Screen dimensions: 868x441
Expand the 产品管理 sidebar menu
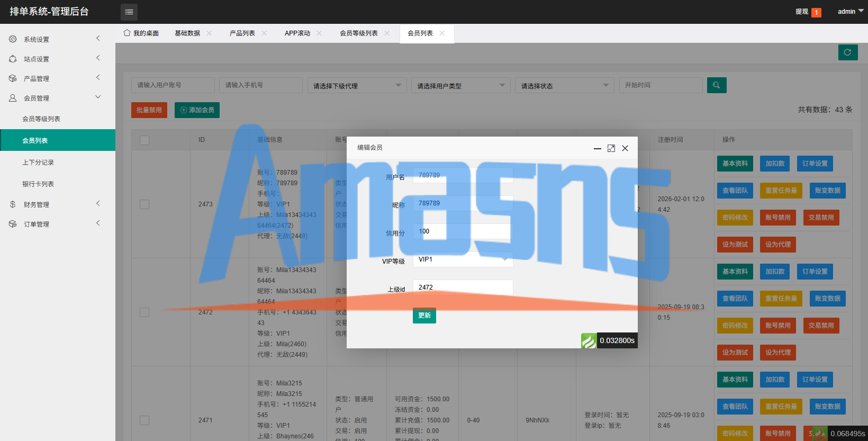[58, 78]
